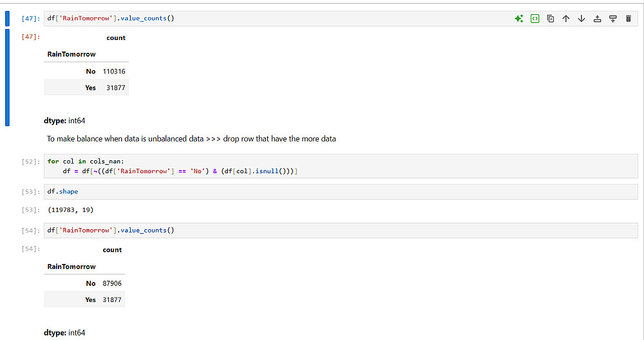Viewport: 644px width, 340px height.
Task: Insert a cell above
Action: pos(597,19)
